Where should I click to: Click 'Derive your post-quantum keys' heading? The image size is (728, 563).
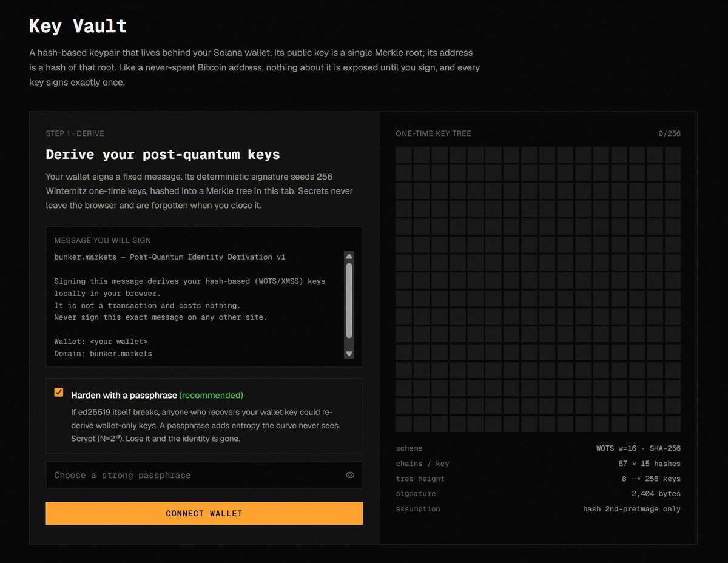tap(163, 155)
